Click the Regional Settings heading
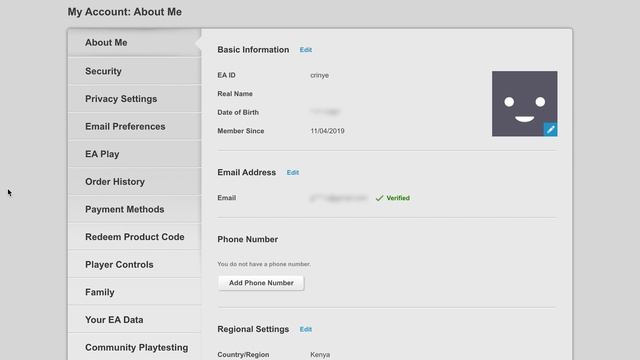Screen dimensions: 640x360 [x=253, y=329]
